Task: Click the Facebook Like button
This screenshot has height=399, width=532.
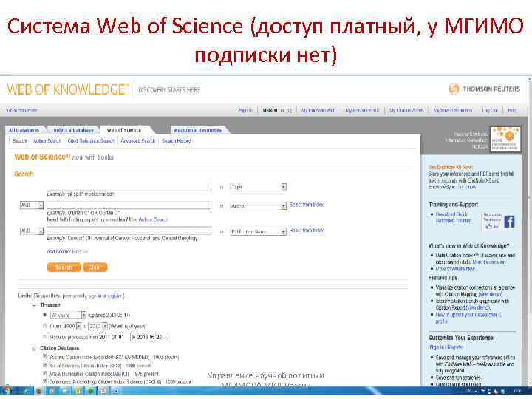Action: coord(492,226)
